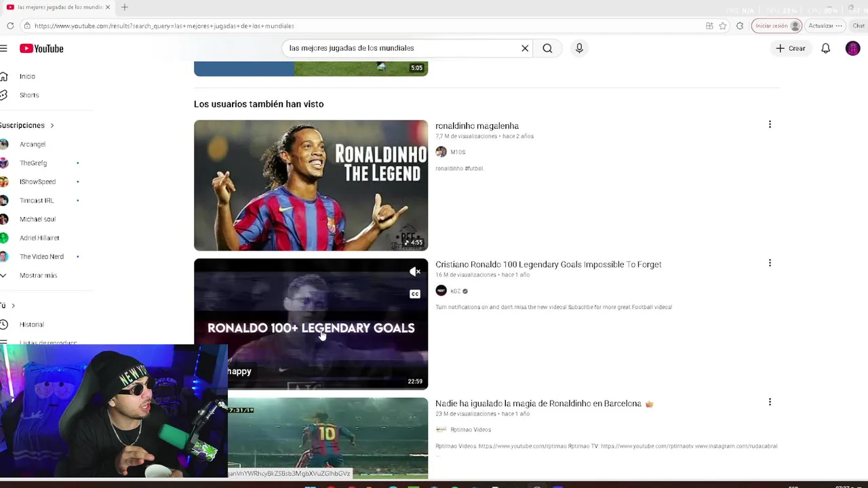The image size is (868, 488).
Task: Bookmark this page with the star
Action: pyautogui.click(x=723, y=26)
